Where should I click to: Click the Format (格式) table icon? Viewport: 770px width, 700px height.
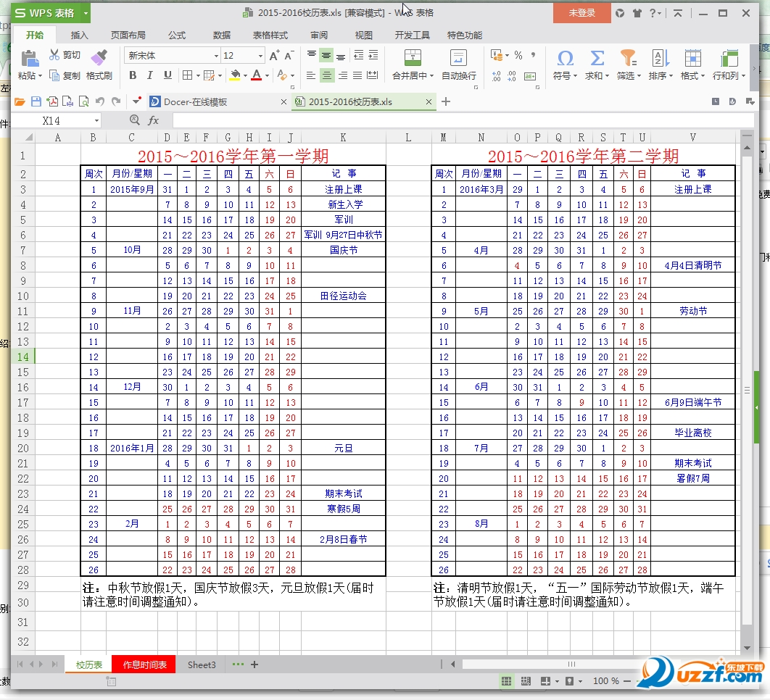click(x=692, y=59)
